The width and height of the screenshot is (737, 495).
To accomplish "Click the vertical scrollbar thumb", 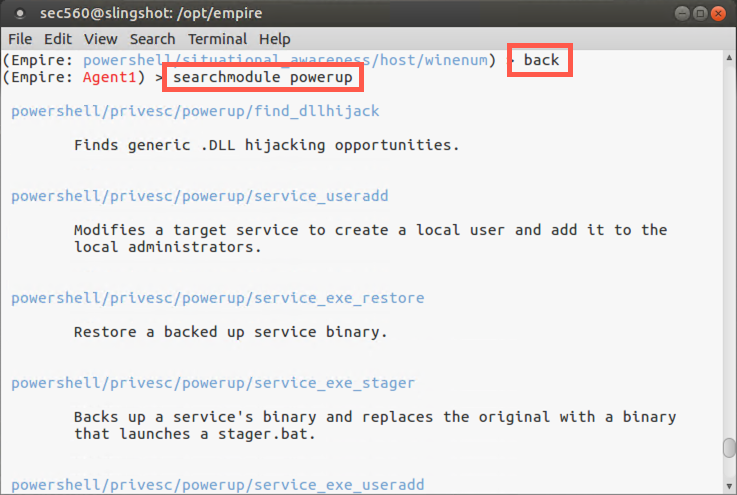I will click(x=729, y=448).
